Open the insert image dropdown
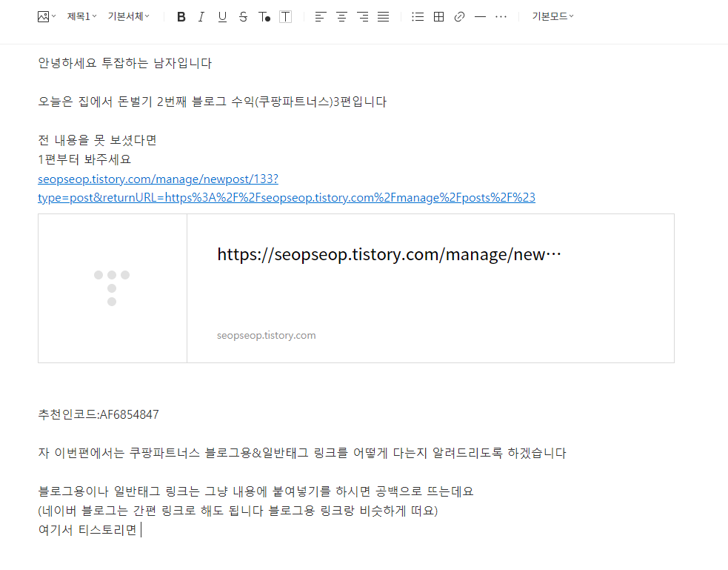The height and width of the screenshot is (570, 728). point(47,17)
